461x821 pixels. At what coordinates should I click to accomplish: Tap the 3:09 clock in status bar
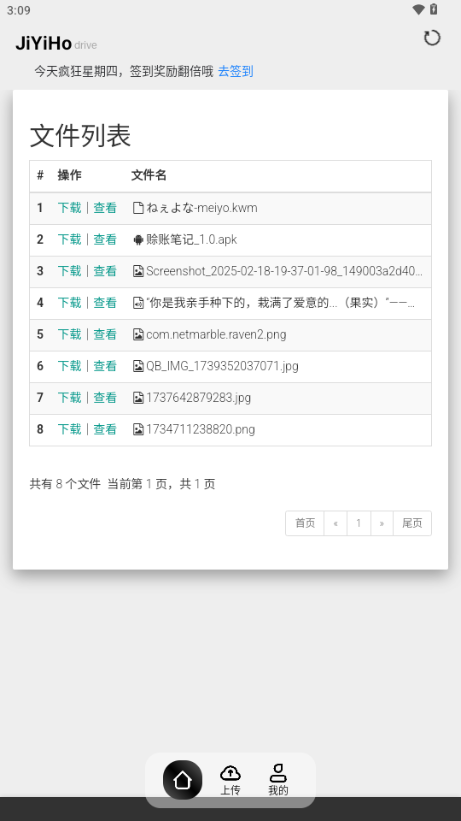tap(18, 10)
